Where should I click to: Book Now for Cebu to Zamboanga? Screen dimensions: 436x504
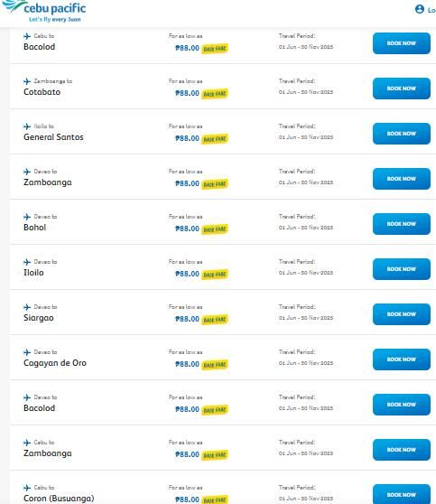click(x=402, y=450)
